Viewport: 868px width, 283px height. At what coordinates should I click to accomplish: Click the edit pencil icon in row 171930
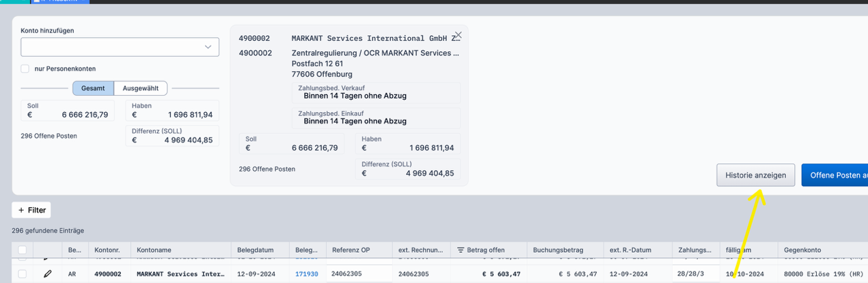(47, 274)
